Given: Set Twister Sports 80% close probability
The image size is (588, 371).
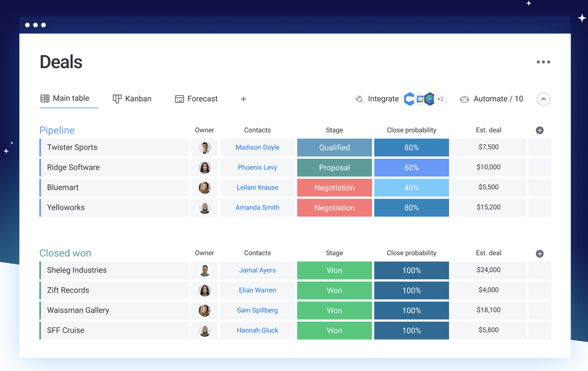Looking at the screenshot, I should 411,147.
